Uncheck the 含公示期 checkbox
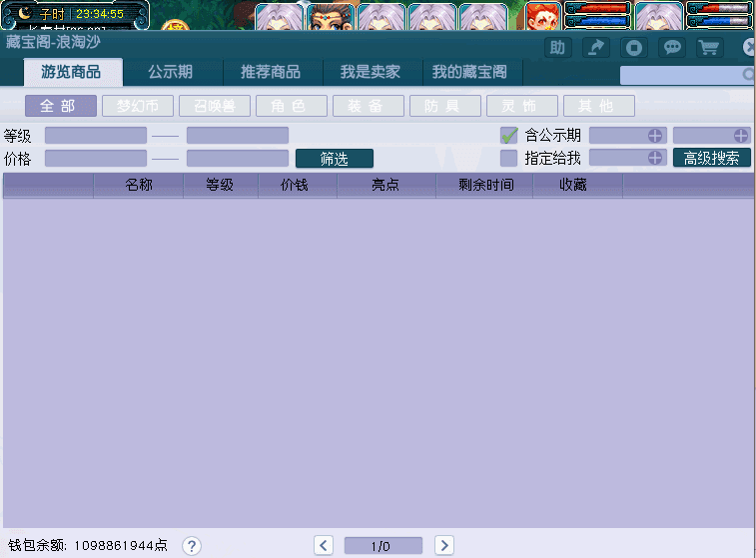Screen dimensions: 756x558 [509, 136]
